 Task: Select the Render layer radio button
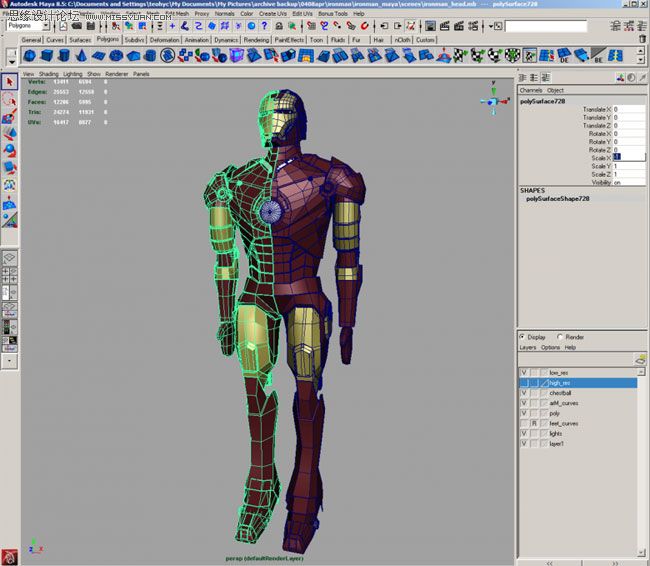[559, 337]
